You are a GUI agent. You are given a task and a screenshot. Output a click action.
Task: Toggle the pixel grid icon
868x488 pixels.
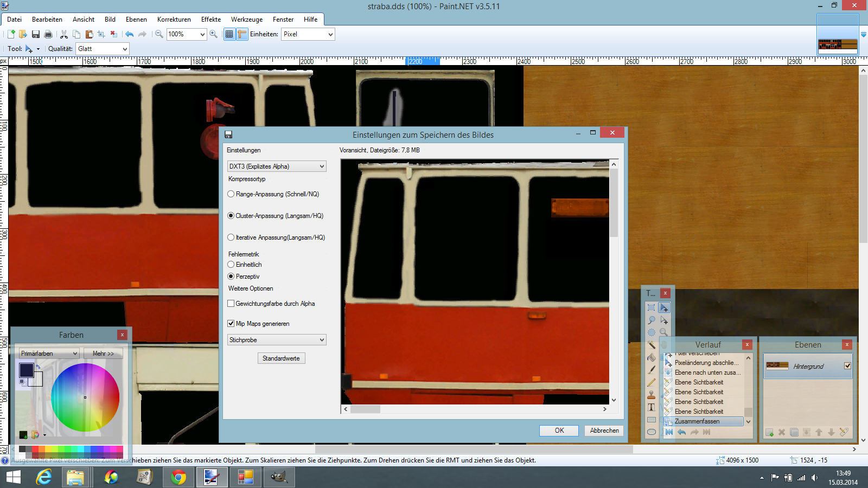pyautogui.click(x=229, y=34)
